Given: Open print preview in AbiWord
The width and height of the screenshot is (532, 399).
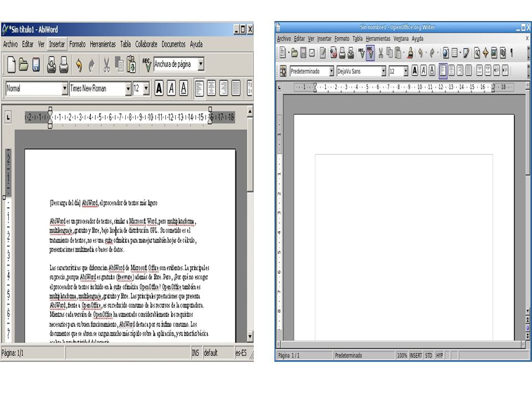Looking at the screenshot, I should click(x=51, y=64).
